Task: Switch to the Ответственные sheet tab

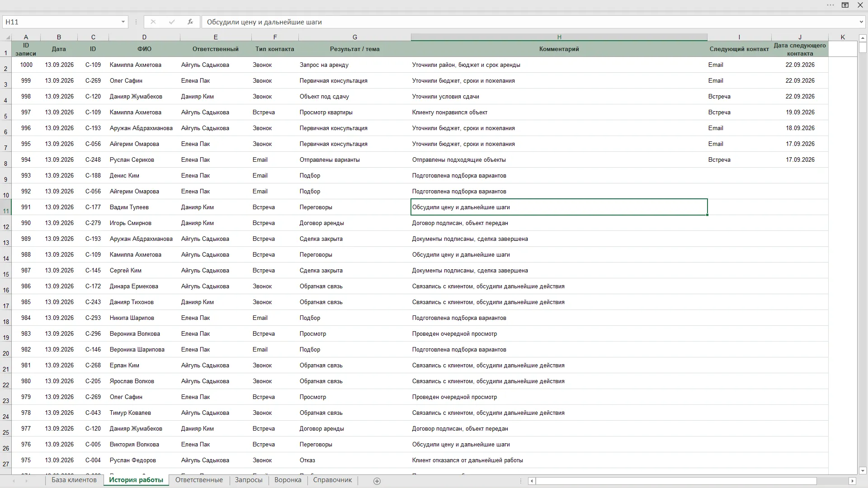Action: tap(199, 480)
